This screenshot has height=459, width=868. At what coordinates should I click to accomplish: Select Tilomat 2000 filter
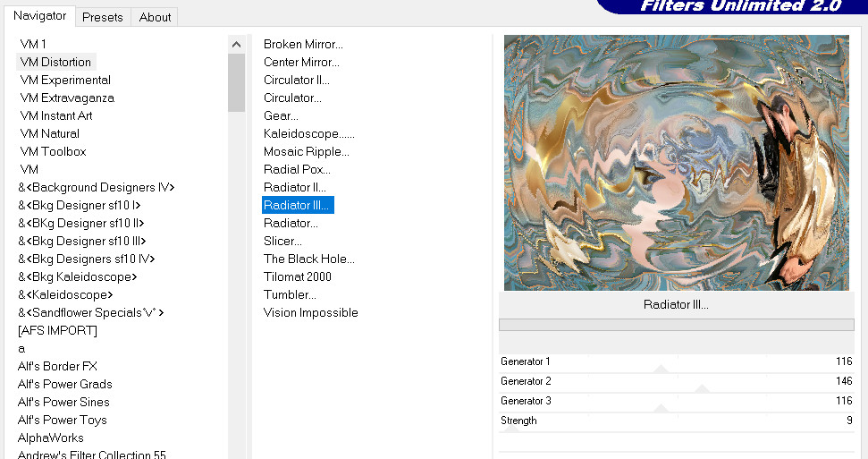coord(298,276)
